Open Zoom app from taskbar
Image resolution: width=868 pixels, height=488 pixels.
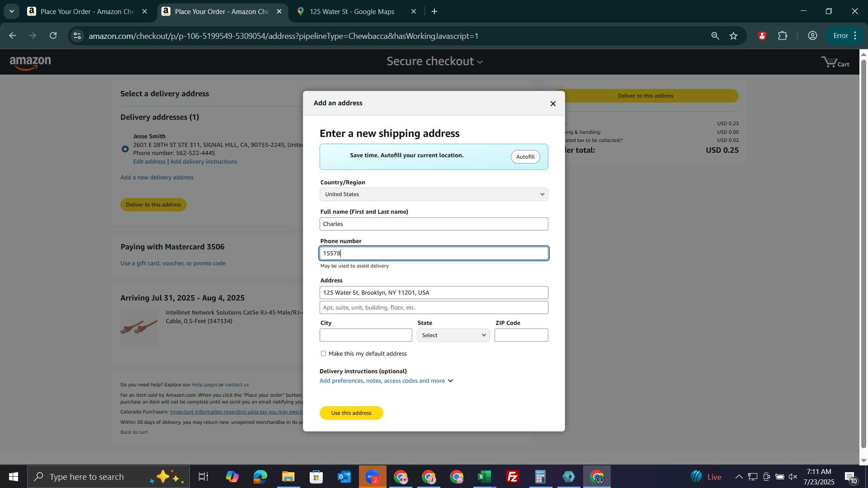373,477
